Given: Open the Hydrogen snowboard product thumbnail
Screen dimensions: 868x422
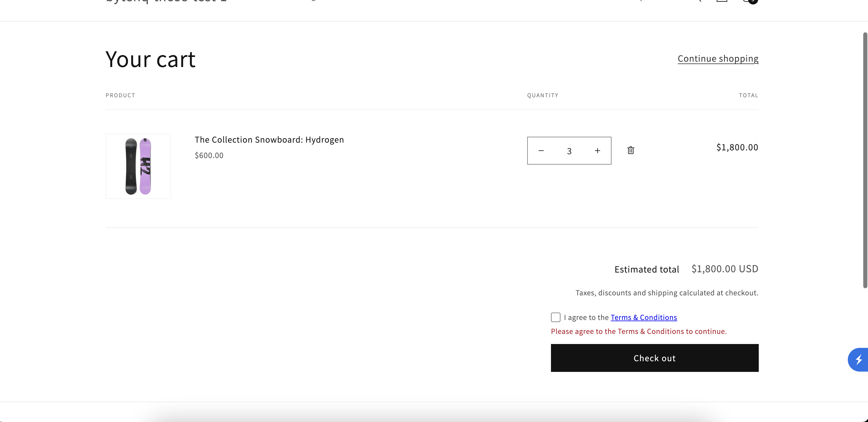Looking at the screenshot, I should [138, 166].
